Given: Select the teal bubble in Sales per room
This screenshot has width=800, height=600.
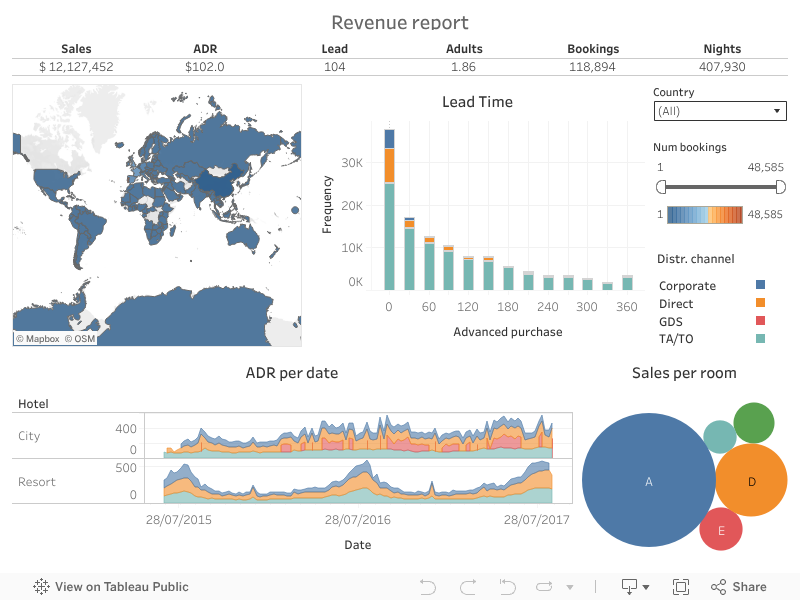Looking at the screenshot, I should click(x=719, y=437).
